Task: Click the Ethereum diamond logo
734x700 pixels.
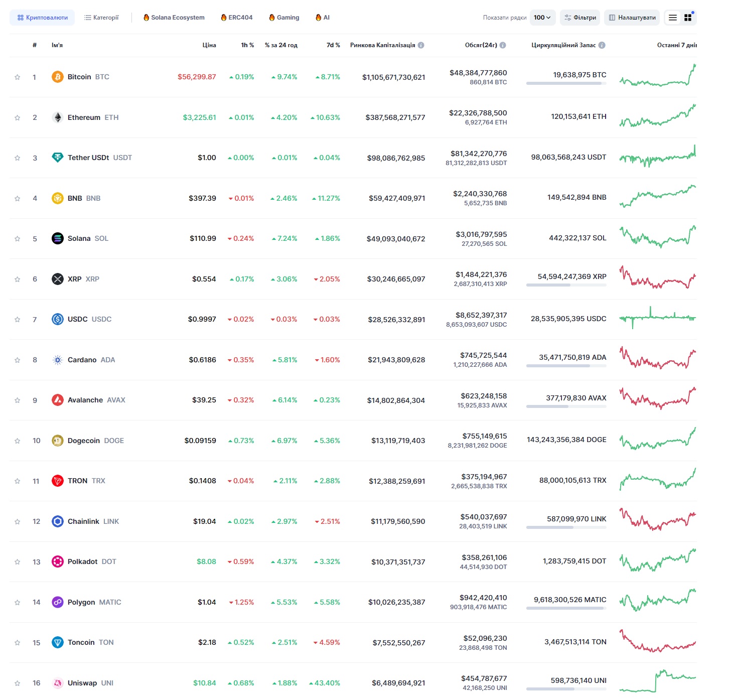Action: pos(58,117)
